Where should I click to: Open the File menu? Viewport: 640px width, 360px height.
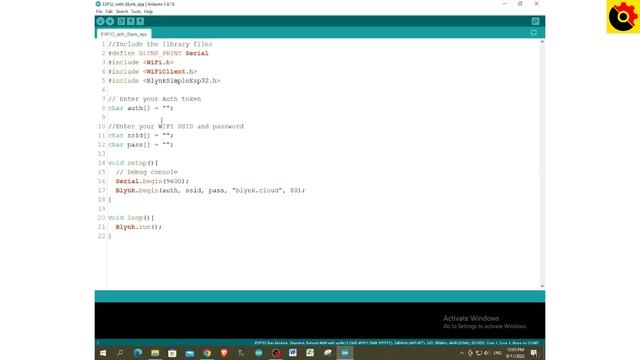pos(99,11)
